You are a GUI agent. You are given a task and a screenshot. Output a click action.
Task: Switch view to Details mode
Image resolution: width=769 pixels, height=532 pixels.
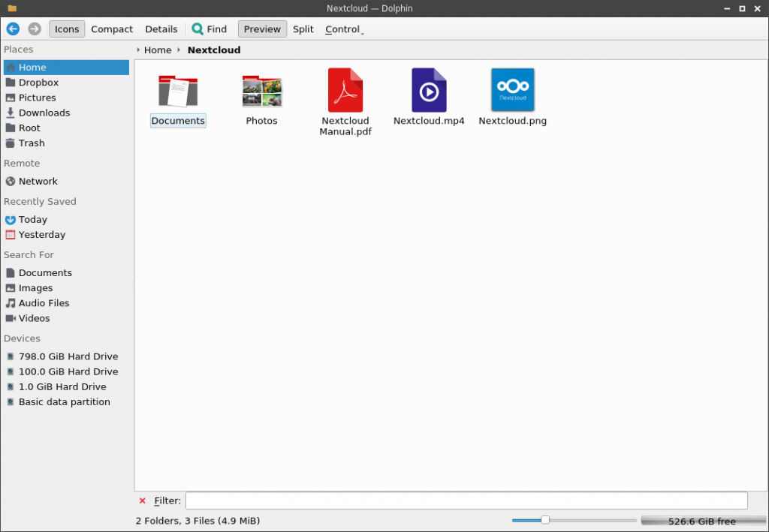click(x=161, y=29)
